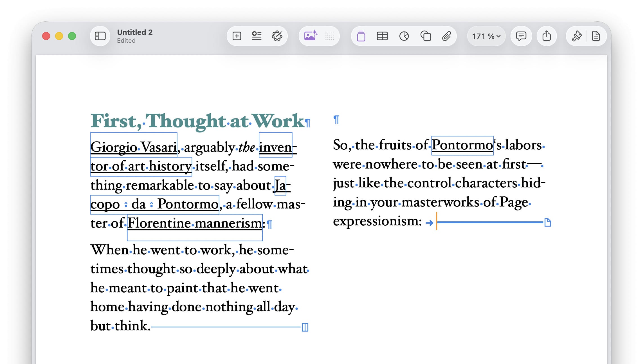
Task: Open the Share button
Action: point(547,36)
